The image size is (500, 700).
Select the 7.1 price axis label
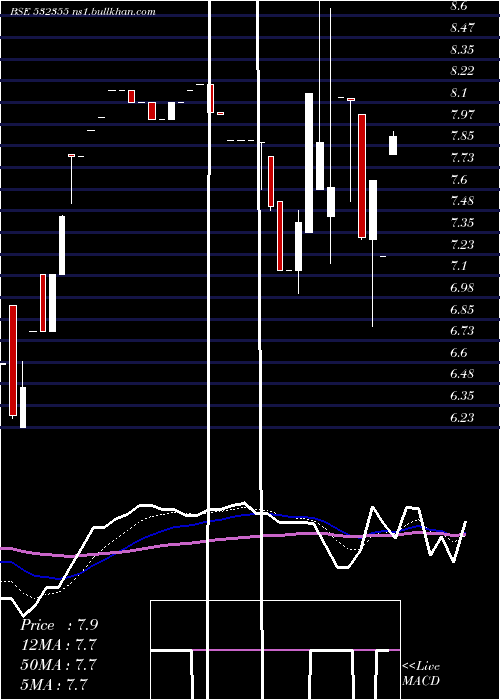click(x=459, y=266)
